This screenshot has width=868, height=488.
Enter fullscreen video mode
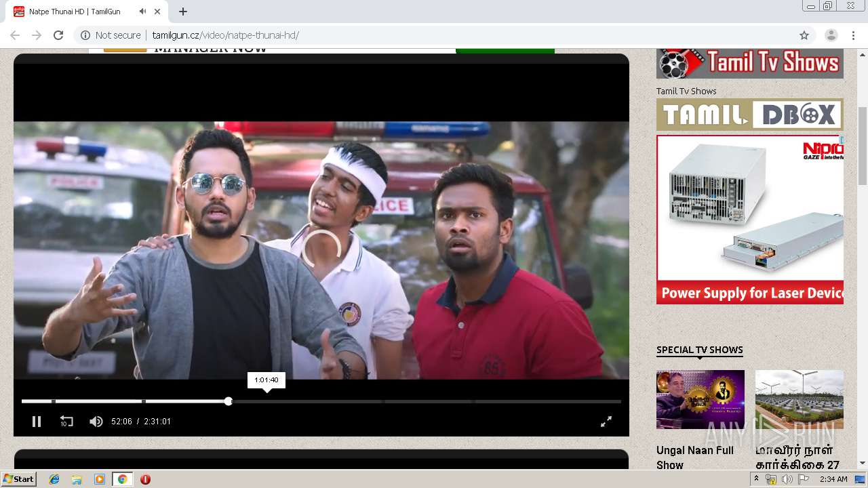tap(606, 422)
